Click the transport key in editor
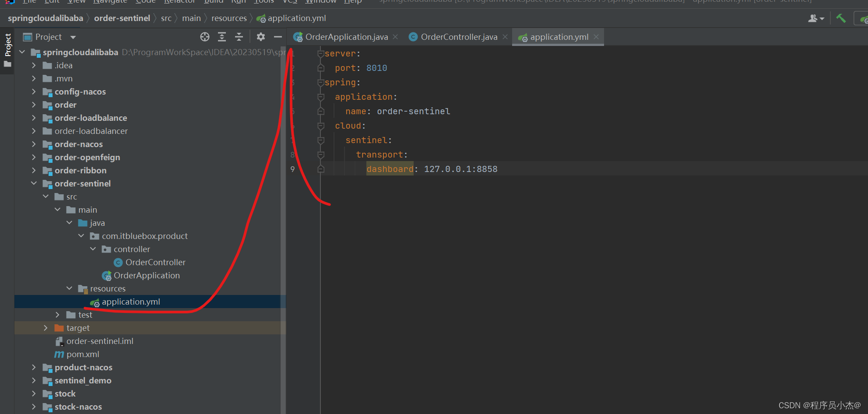This screenshot has width=868, height=414. 380,154
